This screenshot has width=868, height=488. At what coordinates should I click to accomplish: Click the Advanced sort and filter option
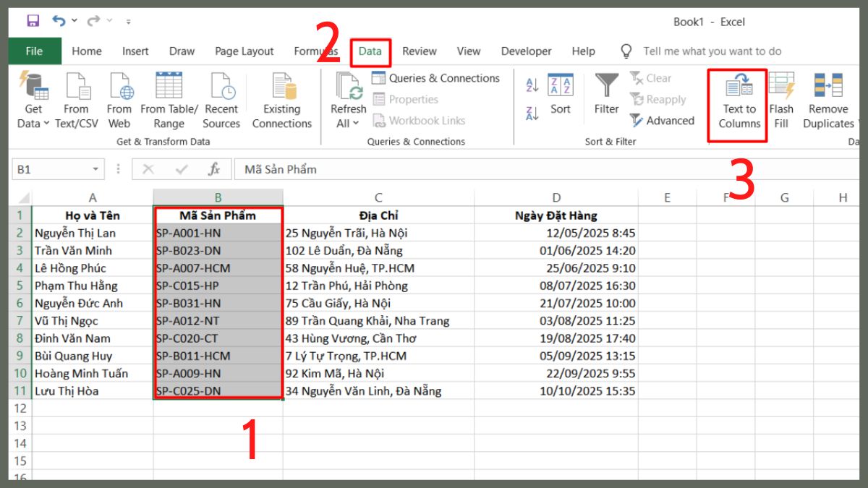663,121
